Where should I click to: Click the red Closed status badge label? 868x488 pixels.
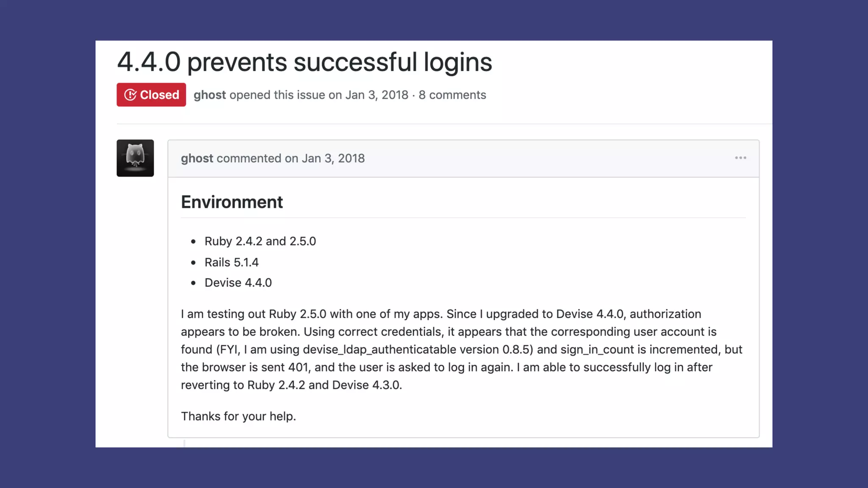(159, 95)
